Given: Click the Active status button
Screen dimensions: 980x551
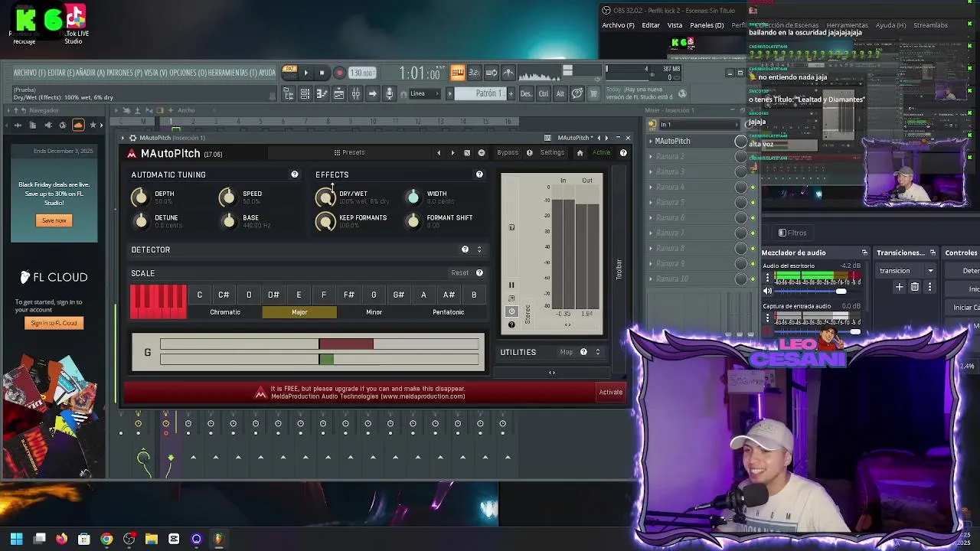Looking at the screenshot, I should click(602, 152).
